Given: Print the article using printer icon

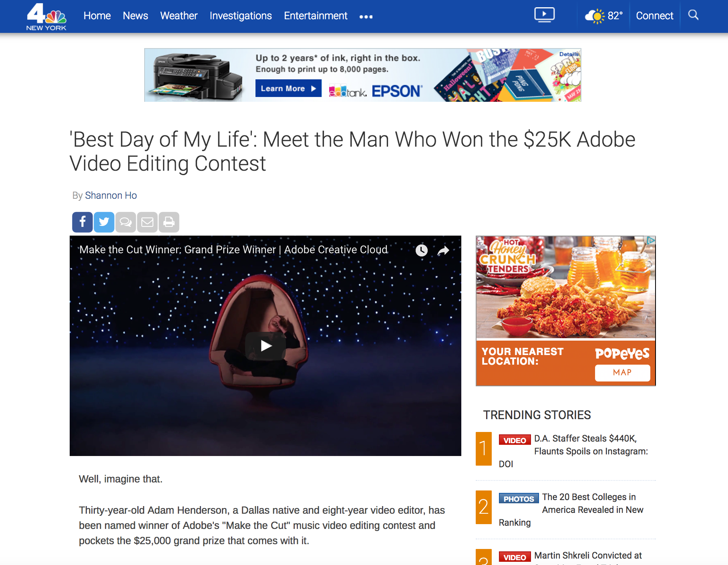Looking at the screenshot, I should 169,222.
